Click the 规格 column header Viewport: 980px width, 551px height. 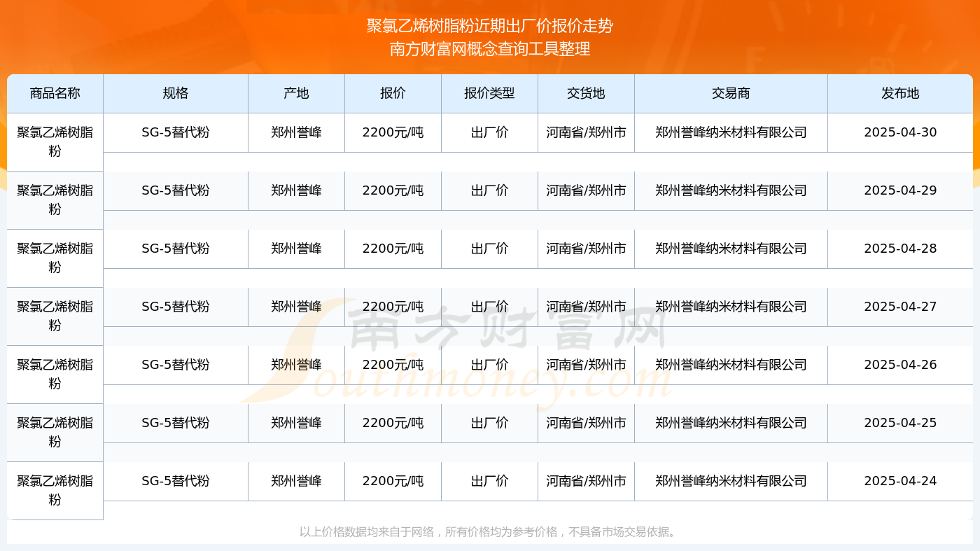176,93
